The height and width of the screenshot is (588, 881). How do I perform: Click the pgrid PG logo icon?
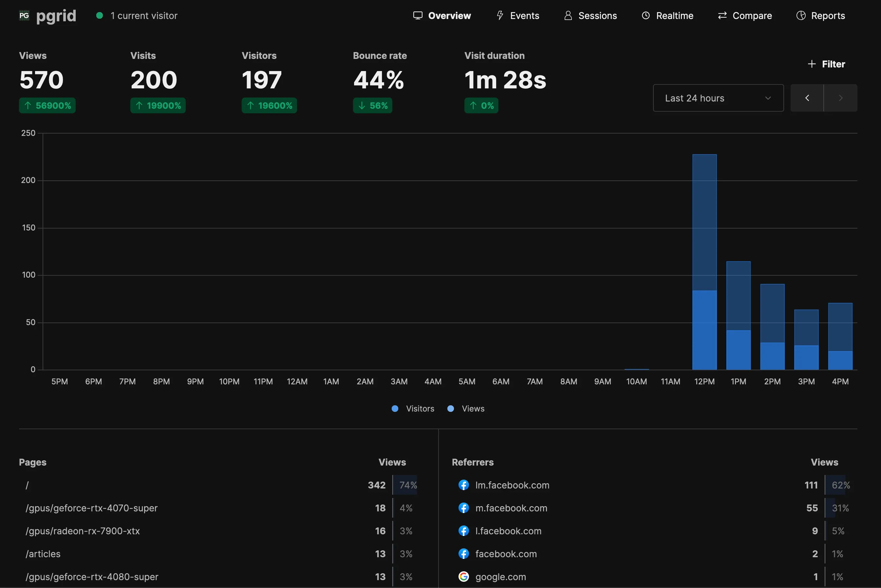point(24,16)
